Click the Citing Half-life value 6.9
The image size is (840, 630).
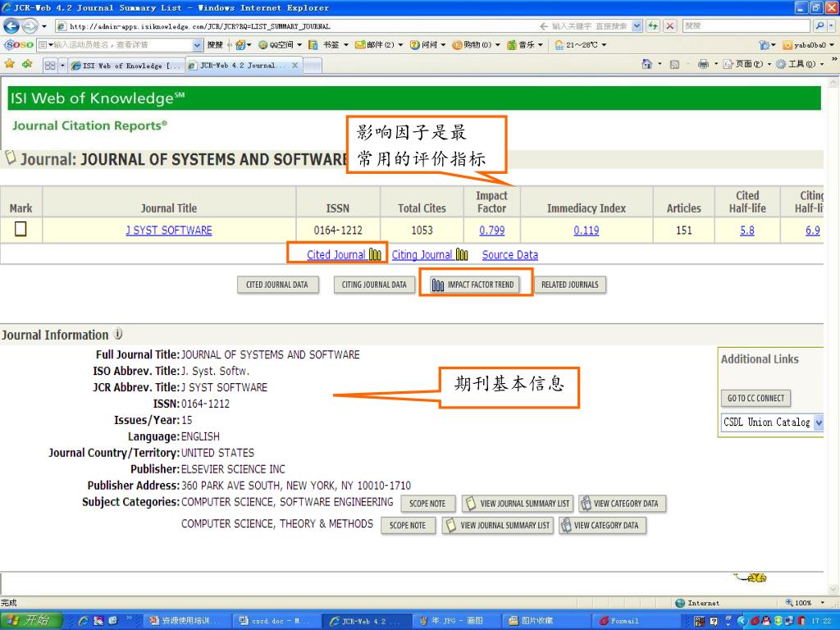point(812,231)
